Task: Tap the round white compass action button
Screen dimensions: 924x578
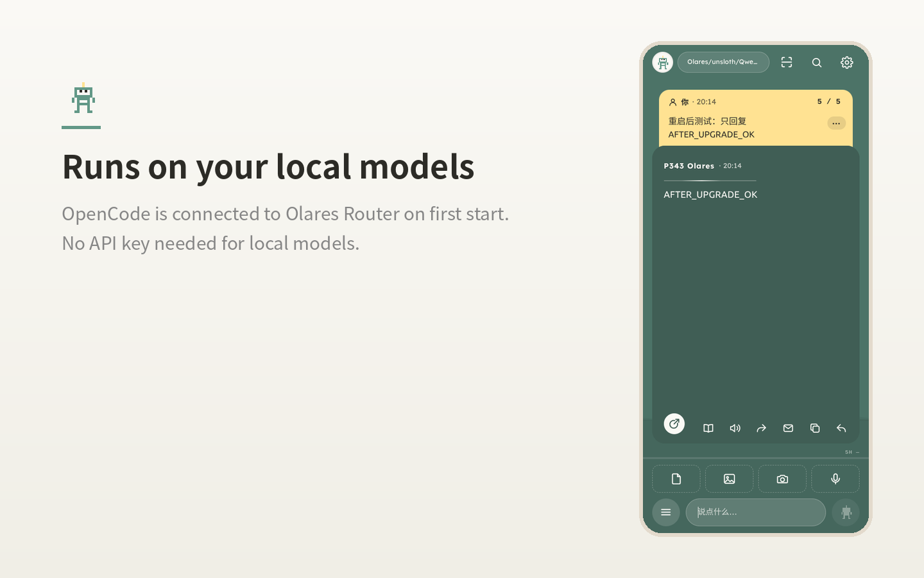Action: coord(674,424)
